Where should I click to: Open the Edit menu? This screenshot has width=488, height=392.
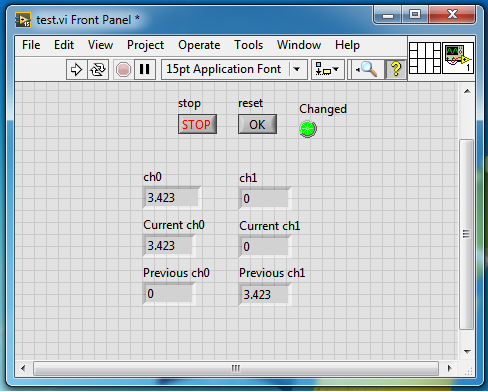click(x=64, y=45)
